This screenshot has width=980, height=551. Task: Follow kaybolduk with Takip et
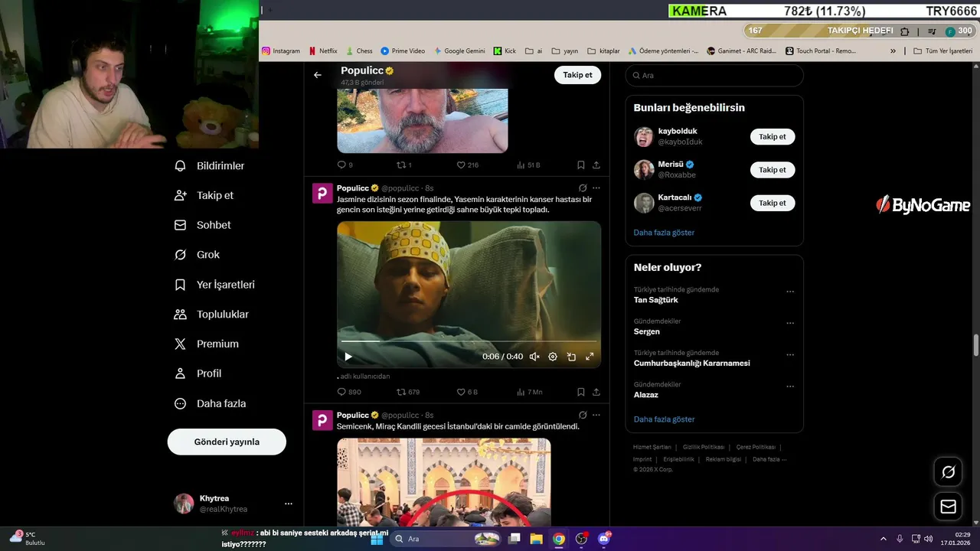coord(773,137)
